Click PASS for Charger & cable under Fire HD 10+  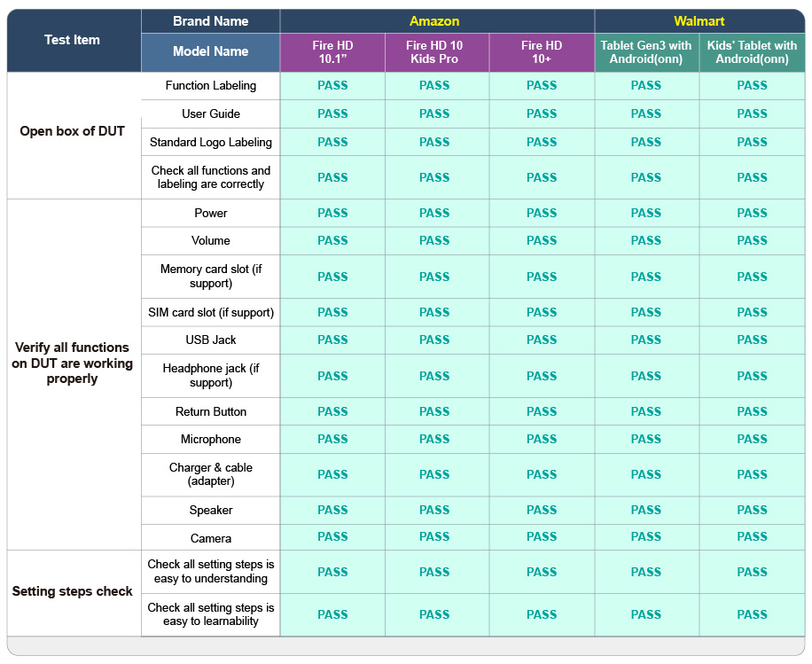(x=542, y=474)
